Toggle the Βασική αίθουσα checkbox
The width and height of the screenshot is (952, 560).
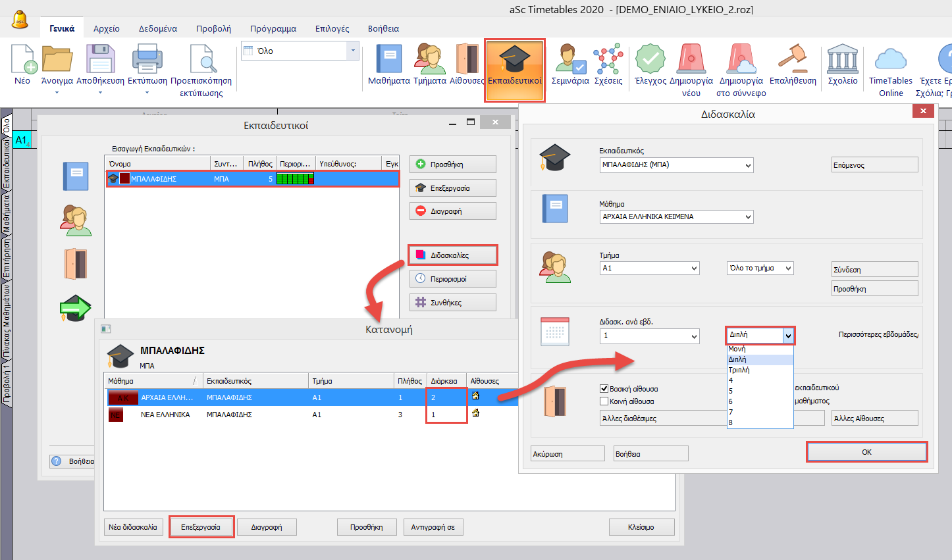coord(604,389)
